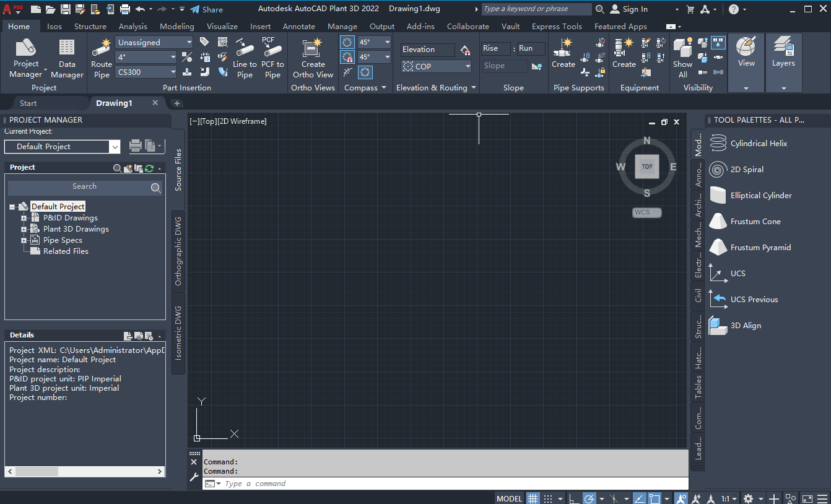This screenshot has width=831, height=504.
Task: Expand the Plant 3D Drawings node
Action: click(x=22, y=228)
